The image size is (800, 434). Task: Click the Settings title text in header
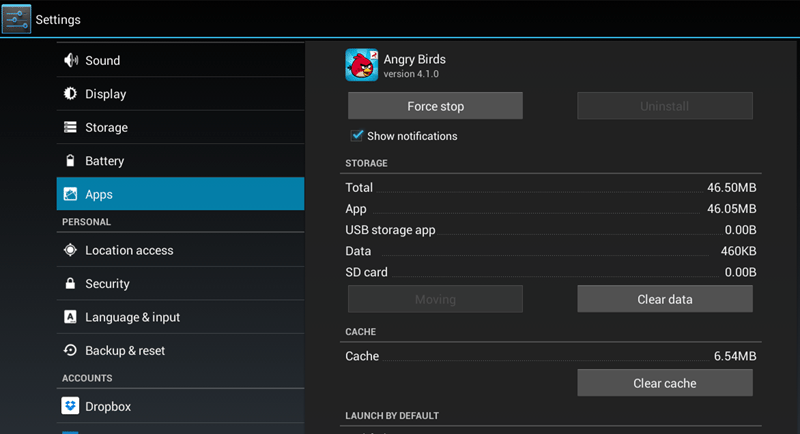coord(58,20)
